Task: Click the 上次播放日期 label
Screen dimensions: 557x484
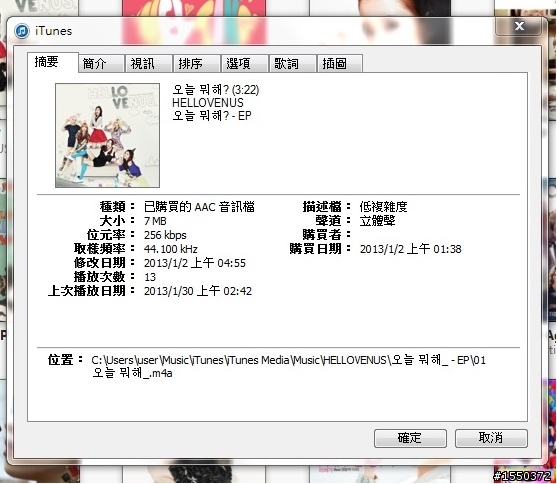Action: pyautogui.click(x=92, y=291)
